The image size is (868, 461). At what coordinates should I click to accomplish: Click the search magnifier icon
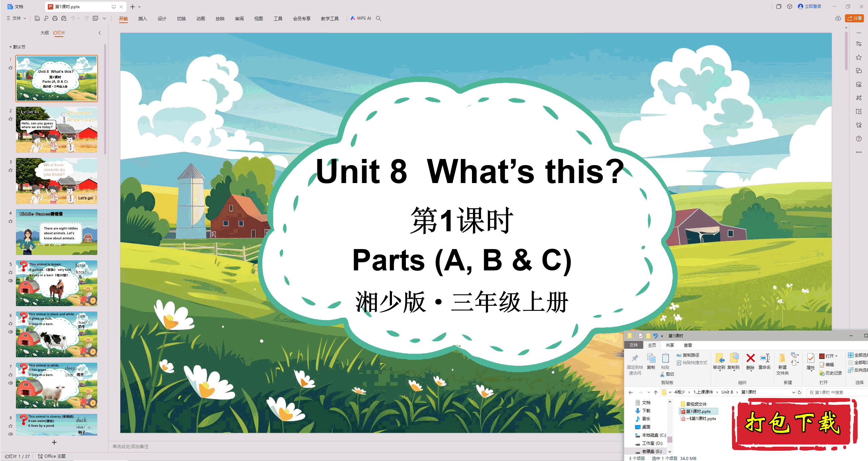[x=379, y=18]
